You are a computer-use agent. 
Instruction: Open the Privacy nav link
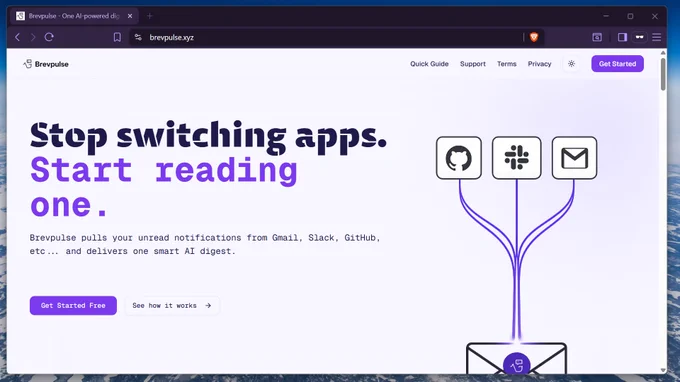pos(539,64)
